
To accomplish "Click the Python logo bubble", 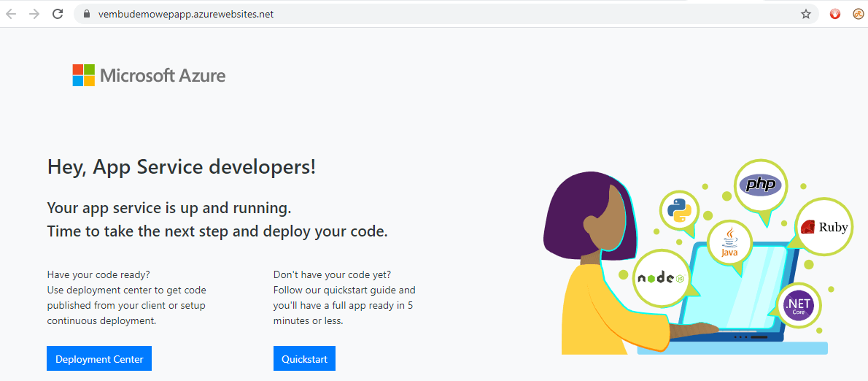I will pyautogui.click(x=679, y=210).
